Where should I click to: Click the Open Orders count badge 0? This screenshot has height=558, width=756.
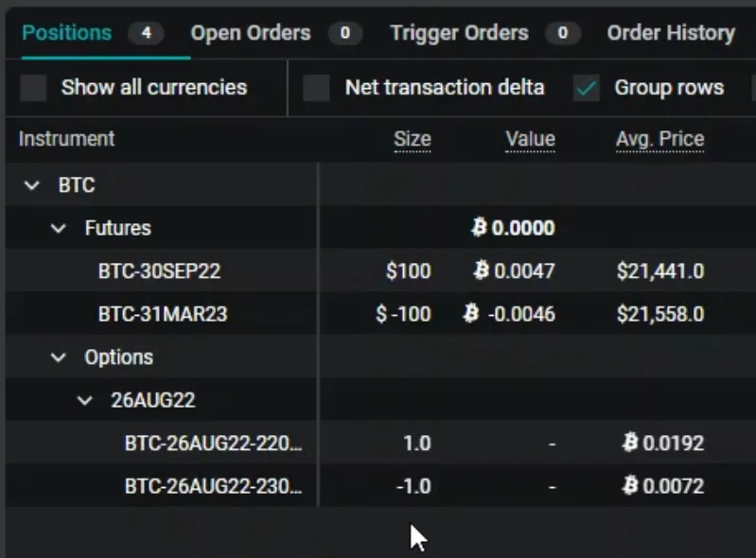click(x=344, y=33)
